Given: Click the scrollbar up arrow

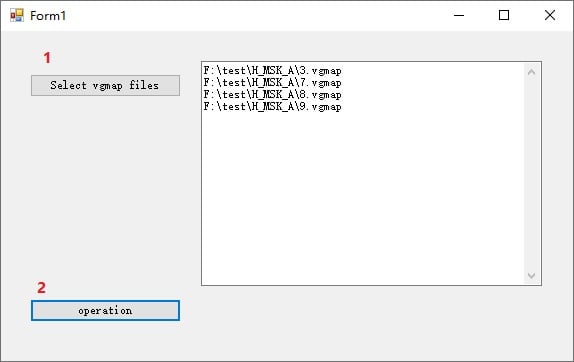Looking at the screenshot, I should coord(532,72).
